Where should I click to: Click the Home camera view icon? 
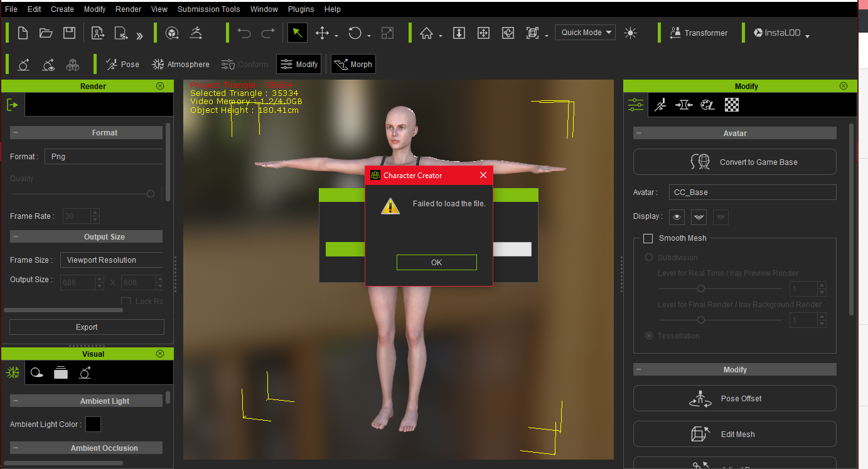427,33
